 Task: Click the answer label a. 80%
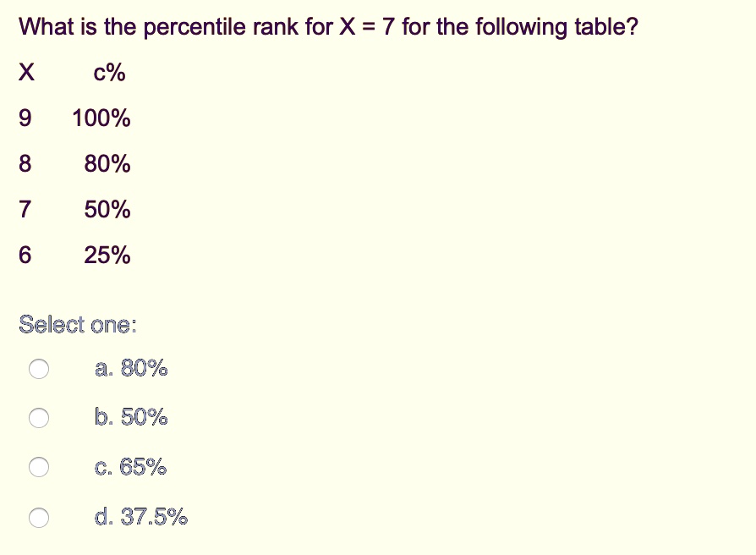pyautogui.click(x=132, y=368)
